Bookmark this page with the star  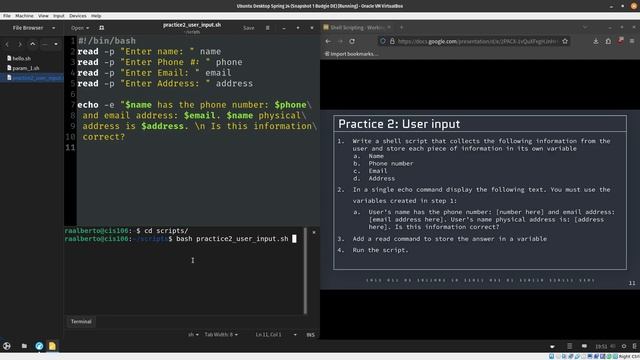coord(565,41)
